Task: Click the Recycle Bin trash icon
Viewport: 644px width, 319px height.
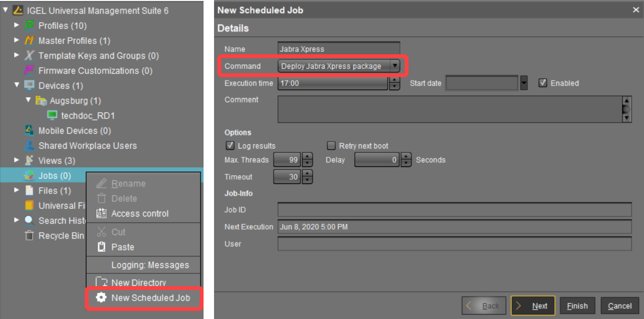Action: pos(30,236)
